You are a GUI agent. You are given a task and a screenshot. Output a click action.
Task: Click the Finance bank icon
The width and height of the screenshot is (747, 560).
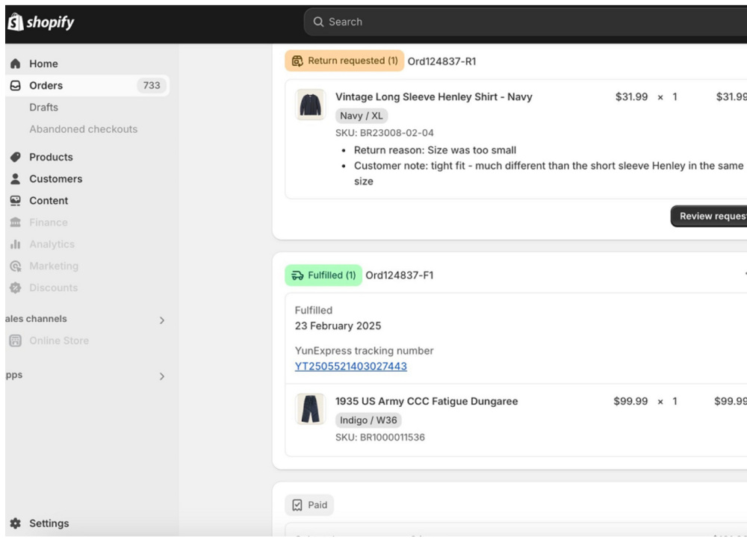pos(15,223)
